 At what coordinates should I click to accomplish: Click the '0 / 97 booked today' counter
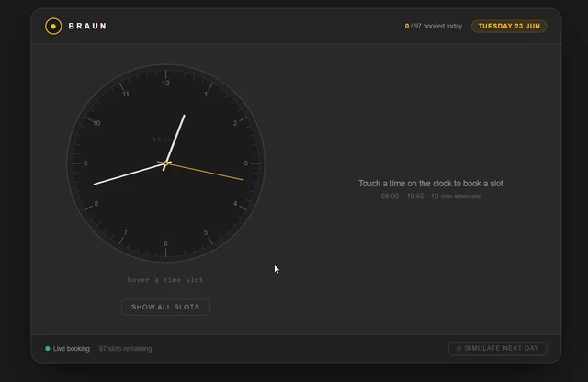[433, 26]
